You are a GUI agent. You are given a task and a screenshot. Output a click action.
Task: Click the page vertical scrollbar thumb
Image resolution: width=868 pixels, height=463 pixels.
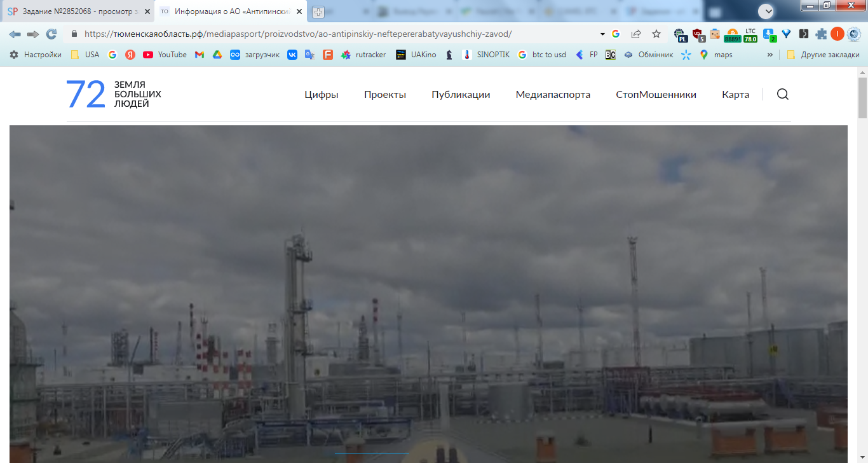point(862,97)
